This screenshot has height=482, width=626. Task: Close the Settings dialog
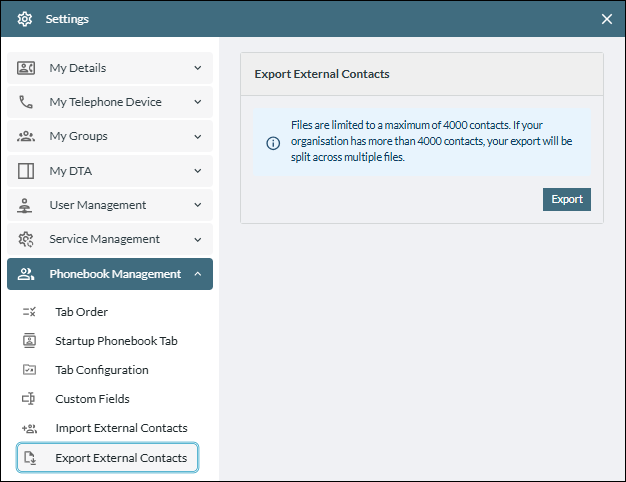(x=606, y=19)
